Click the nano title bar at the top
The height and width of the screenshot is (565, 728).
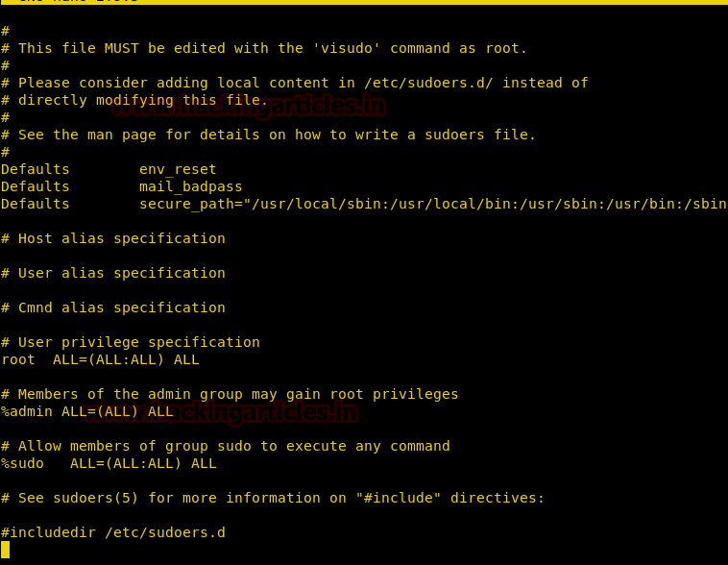click(364, 2)
